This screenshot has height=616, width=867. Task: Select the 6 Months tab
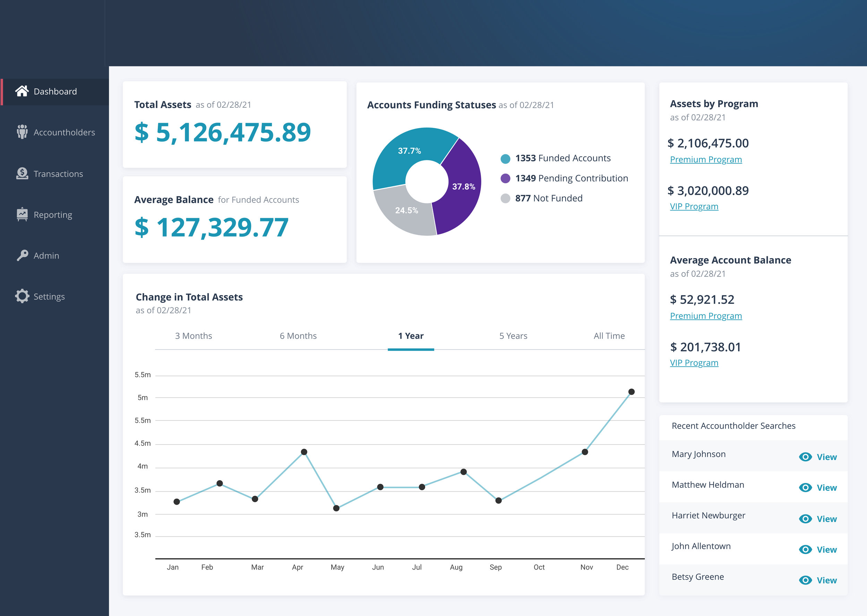tap(298, 336)
